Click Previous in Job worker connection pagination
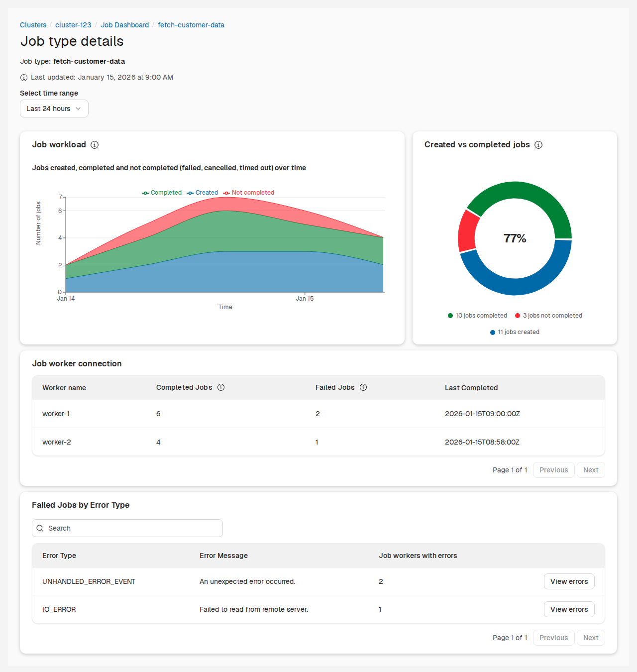Screen dimensions: 637x672 coord(553,470)
